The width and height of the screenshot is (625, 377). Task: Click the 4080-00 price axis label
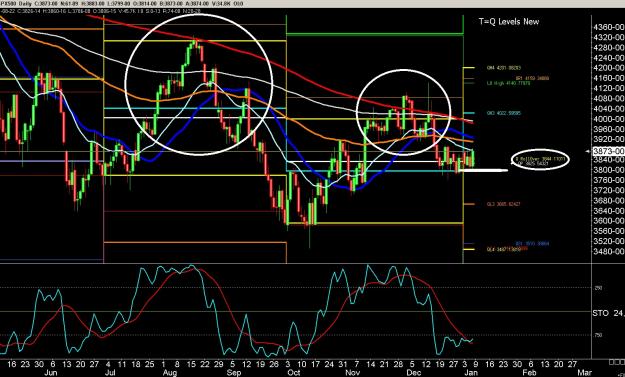(x=608, y=98)
